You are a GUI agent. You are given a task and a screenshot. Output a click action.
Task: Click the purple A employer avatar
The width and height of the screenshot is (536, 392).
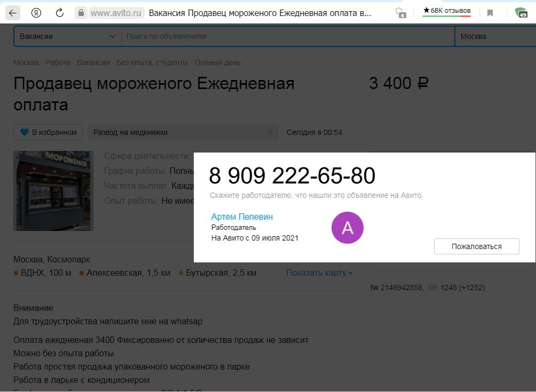[348, 228]
